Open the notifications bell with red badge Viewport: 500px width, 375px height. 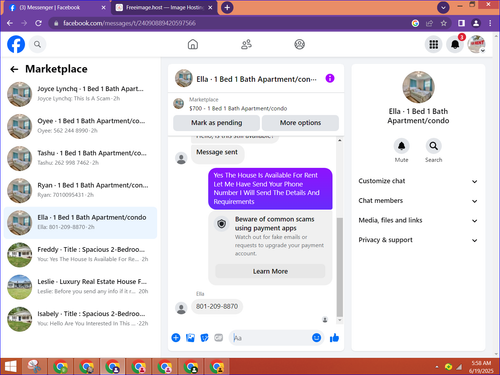[455, 44]
